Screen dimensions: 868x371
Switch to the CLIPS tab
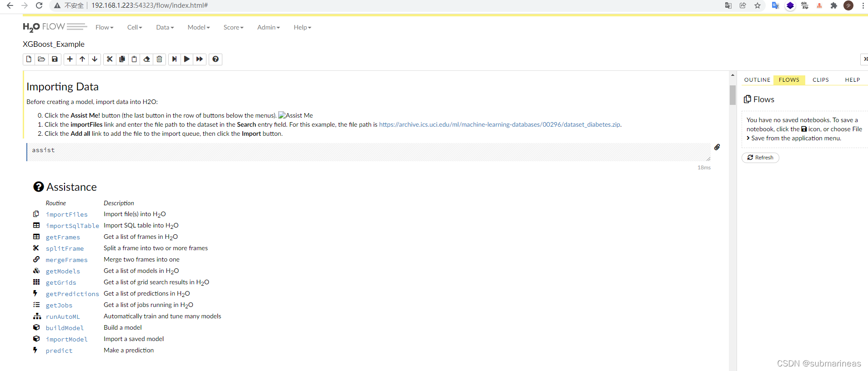tap(821, 80)
